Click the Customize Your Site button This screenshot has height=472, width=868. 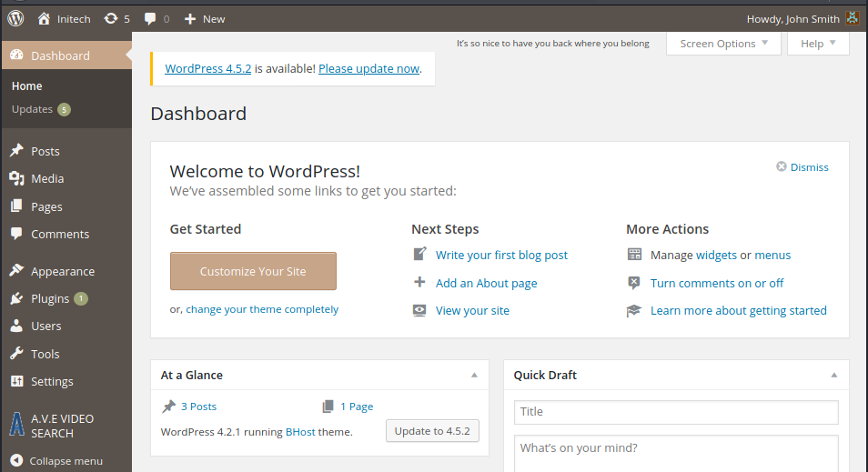pos(253,271)
